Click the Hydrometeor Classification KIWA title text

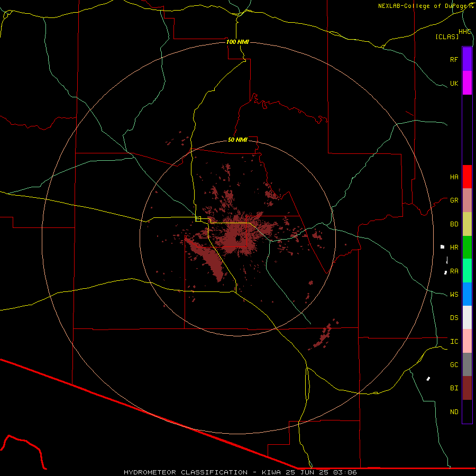240,472
